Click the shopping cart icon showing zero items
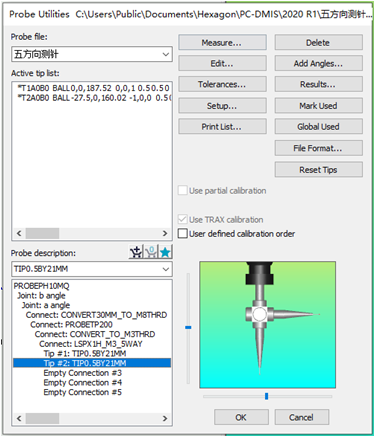This screenshot has width=375, height=437. (x=151, y=252)
